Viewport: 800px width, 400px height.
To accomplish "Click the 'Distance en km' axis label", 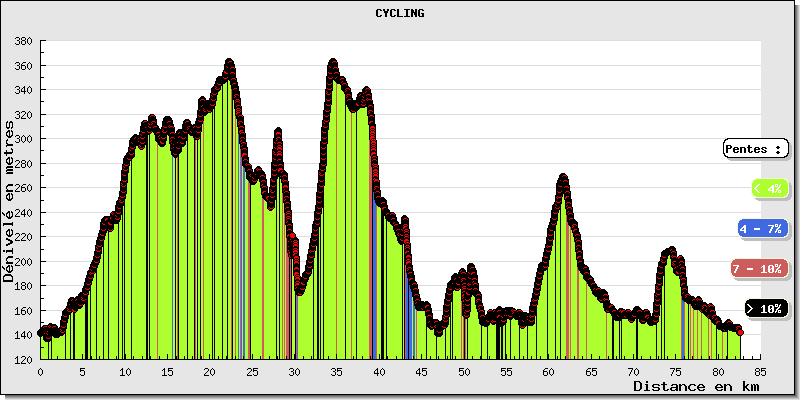I will click(696, 386).
